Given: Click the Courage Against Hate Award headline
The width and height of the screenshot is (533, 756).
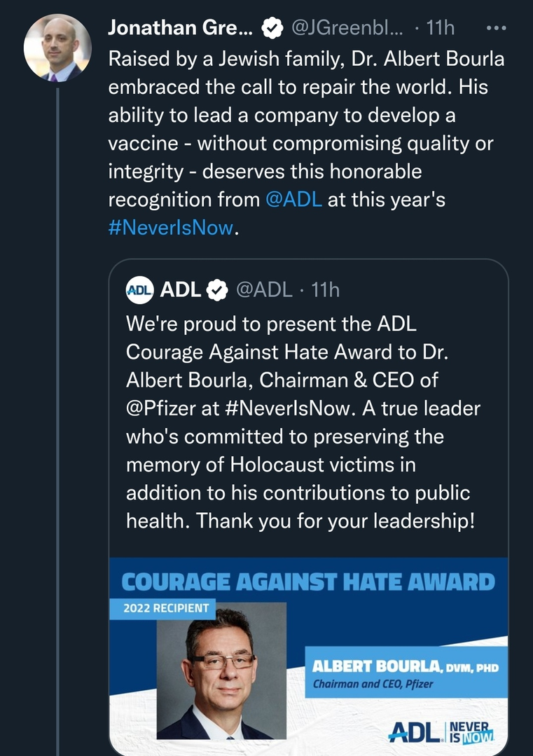Looking at the screenshot, I should (308, 582).
